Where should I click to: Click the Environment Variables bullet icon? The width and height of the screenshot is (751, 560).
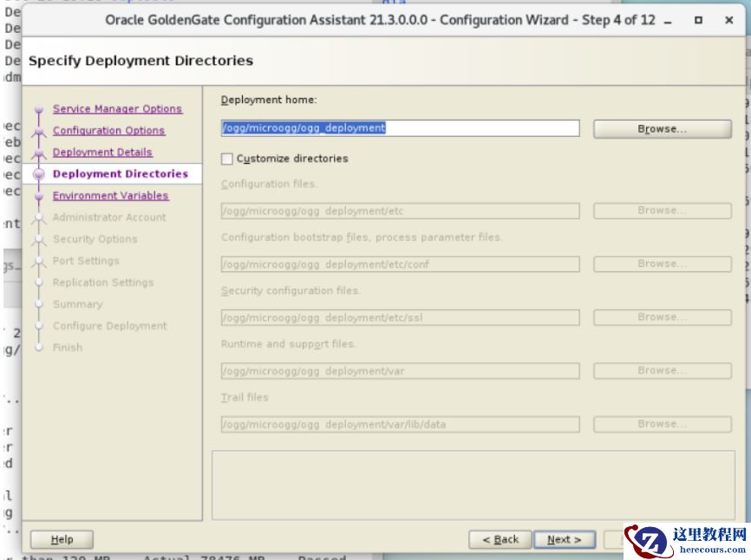(x=39, y=196)
